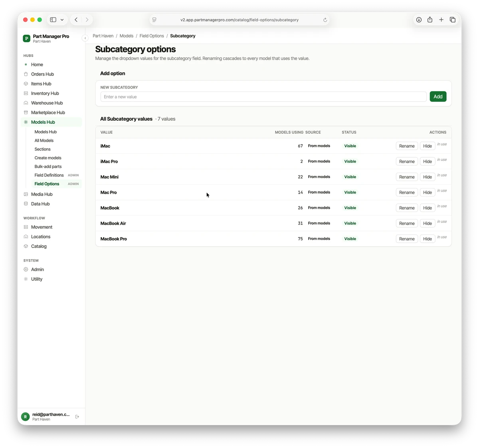Click the logout icon next to user email

[x=77, y=417]
